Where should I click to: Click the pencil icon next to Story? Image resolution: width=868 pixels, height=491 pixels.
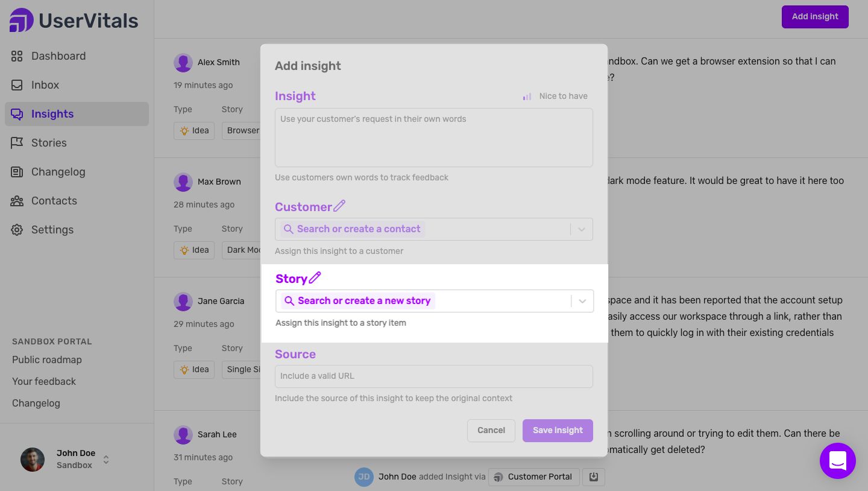pos(315,278)
